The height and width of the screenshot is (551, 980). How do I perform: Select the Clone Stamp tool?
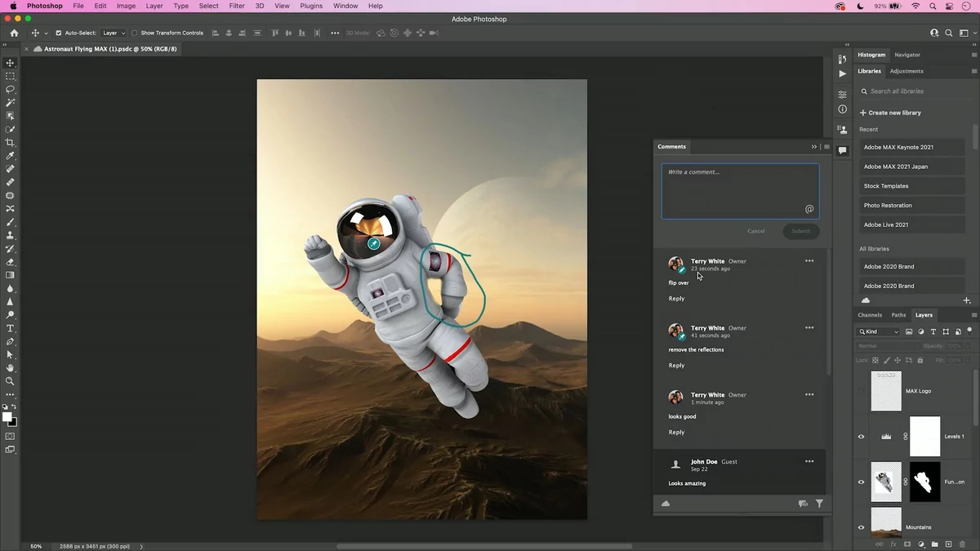pos(11,235)
